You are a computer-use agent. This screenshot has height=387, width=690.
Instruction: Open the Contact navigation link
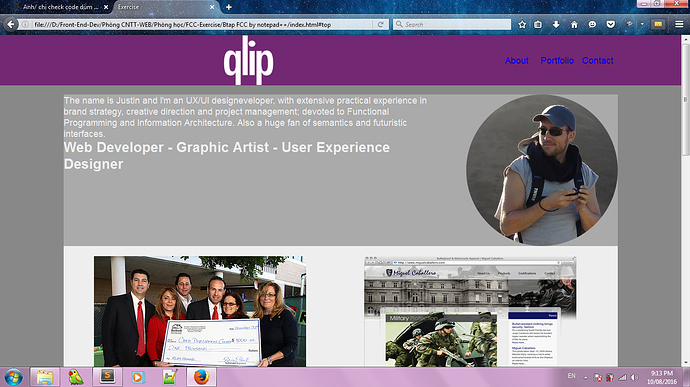(x=598, y=61)
